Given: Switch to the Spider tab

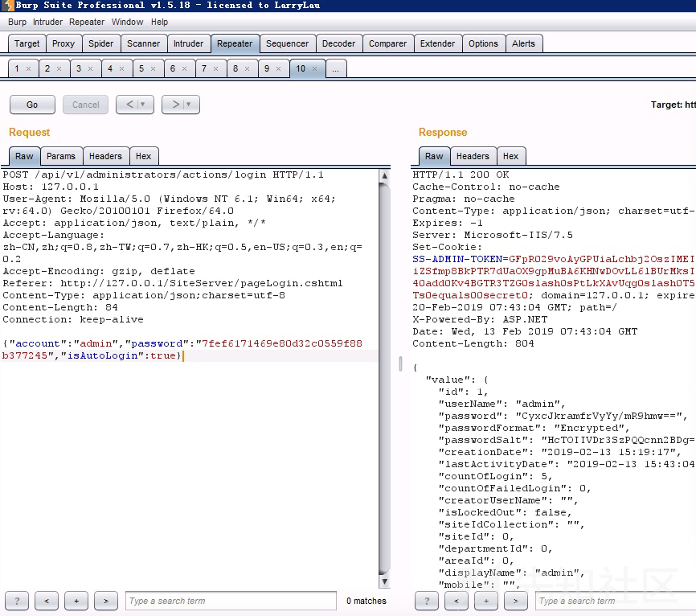Looking at the screenshot, I should [100, 43].
